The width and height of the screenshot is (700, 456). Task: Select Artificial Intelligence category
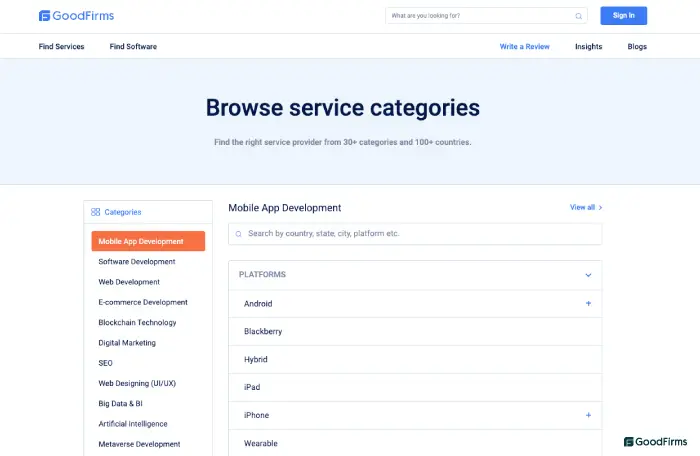pos(133,424)
